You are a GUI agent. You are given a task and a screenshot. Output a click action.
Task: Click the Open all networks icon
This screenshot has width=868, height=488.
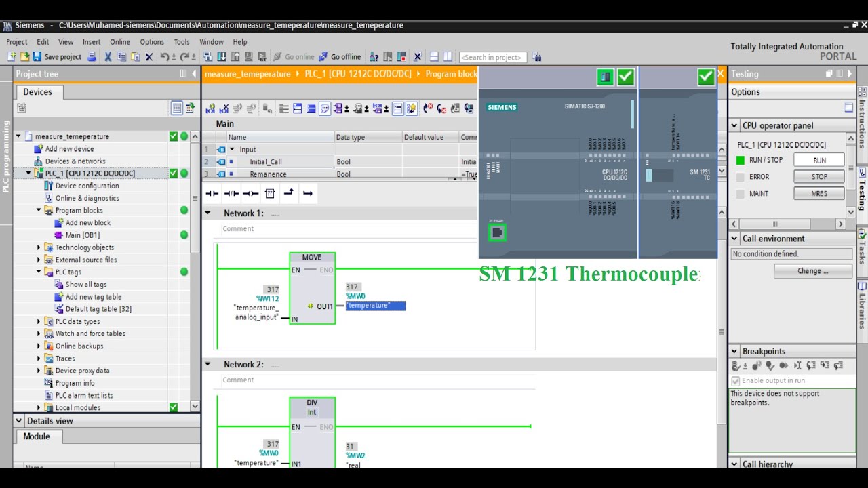(x=297, y=108)
